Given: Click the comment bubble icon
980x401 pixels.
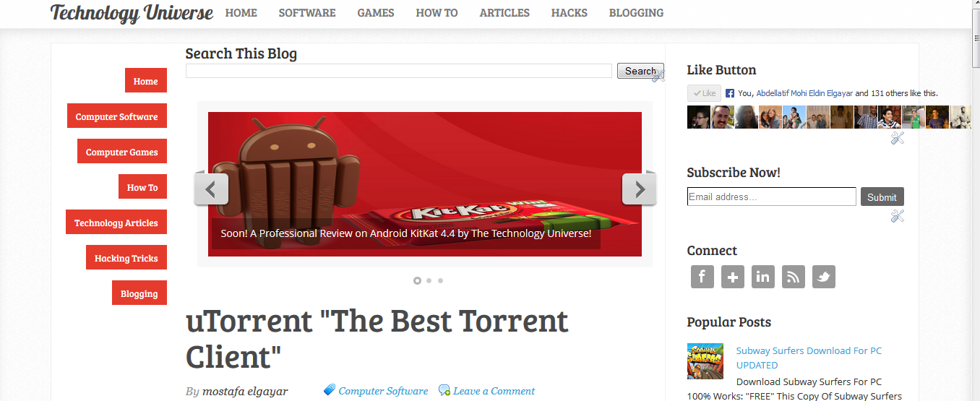Looking at the screenshot, I should [x=444, y=391].
